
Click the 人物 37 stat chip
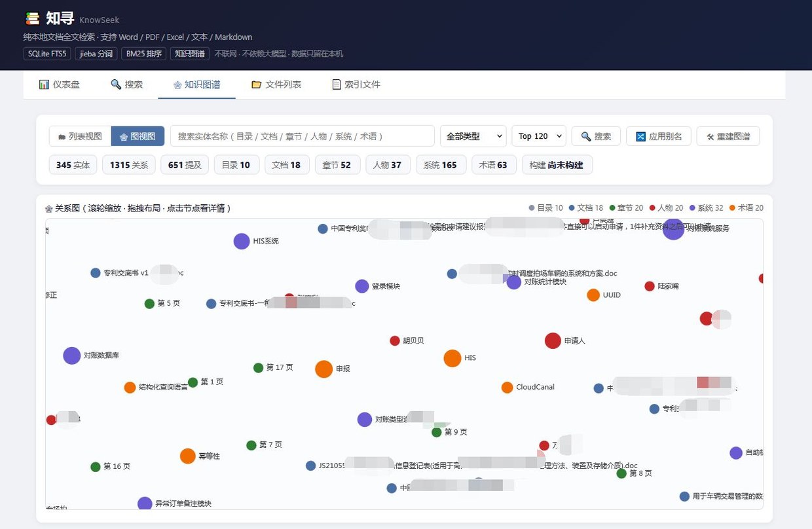[x=388, y=165]
